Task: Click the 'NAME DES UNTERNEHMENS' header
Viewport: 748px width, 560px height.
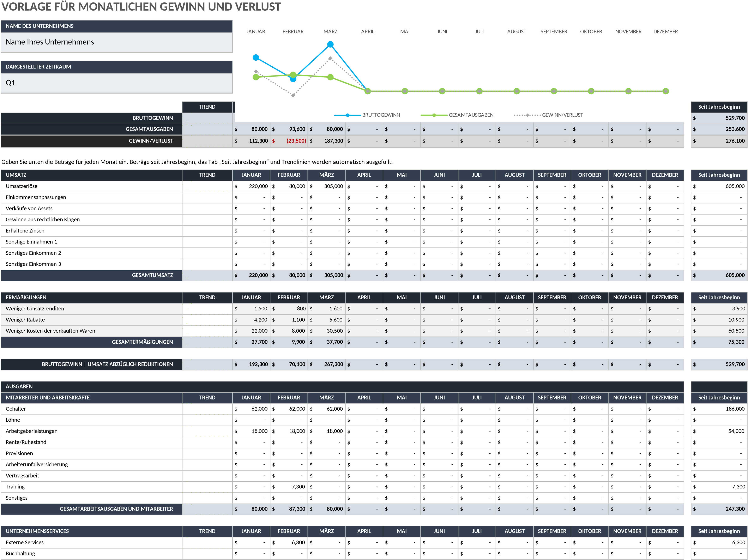Action: click(117, 26)
